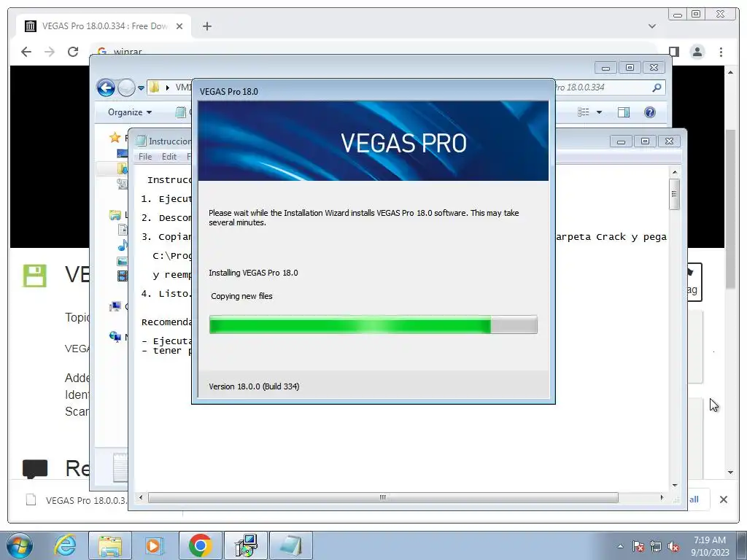Open Chrome tab search chevron

pyautogui.click(x=652, y=26)
